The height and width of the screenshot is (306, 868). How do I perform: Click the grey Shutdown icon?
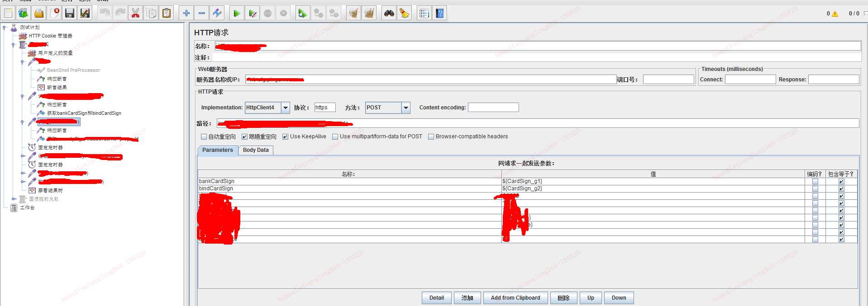click(284, 14)
